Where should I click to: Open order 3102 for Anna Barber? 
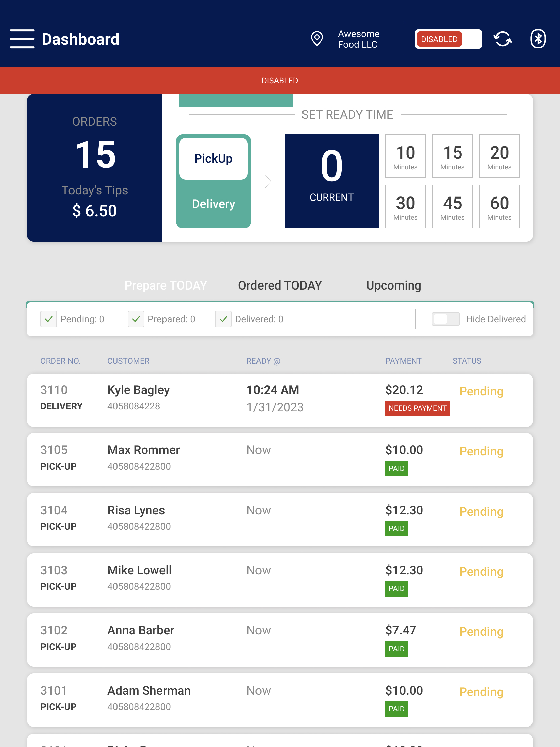click(x=280, y=640)
